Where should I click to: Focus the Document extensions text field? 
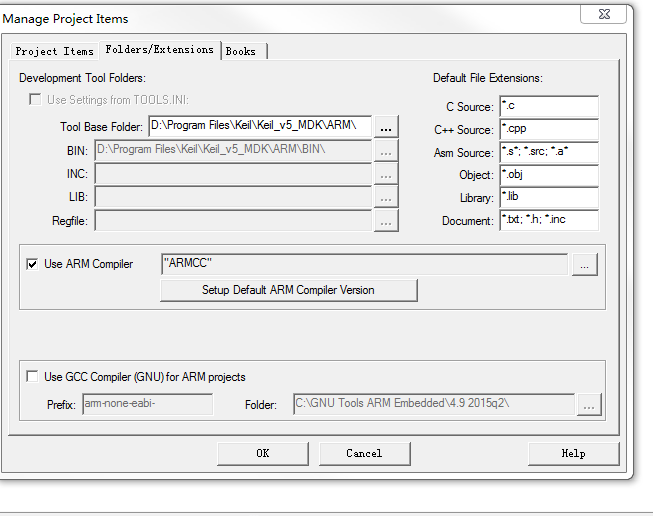(x=548, y=221)
